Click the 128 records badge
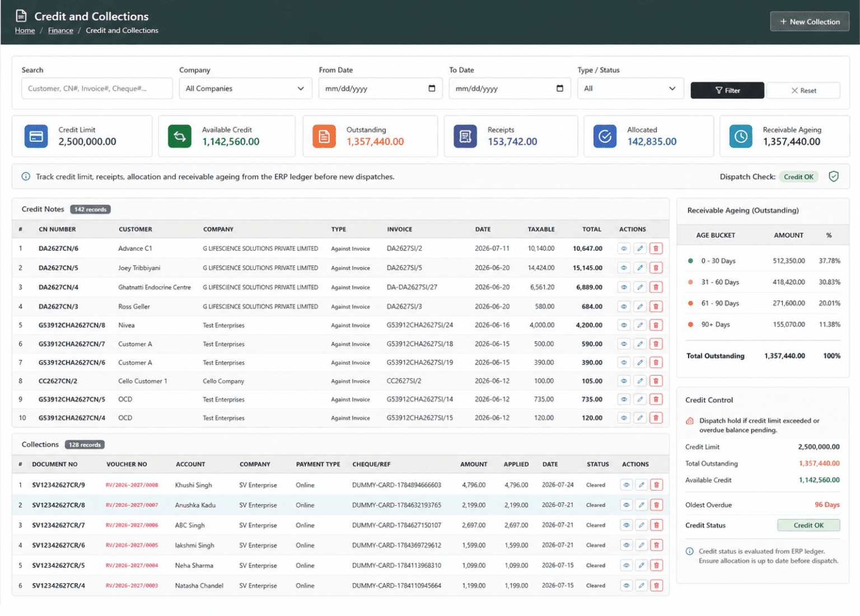 (x=85, y=445)
